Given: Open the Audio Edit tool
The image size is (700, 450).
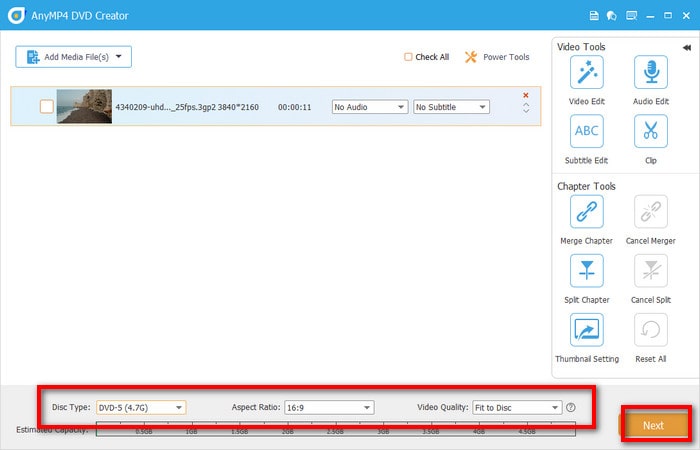Looking at the screenshot, I should click(650, 72).
